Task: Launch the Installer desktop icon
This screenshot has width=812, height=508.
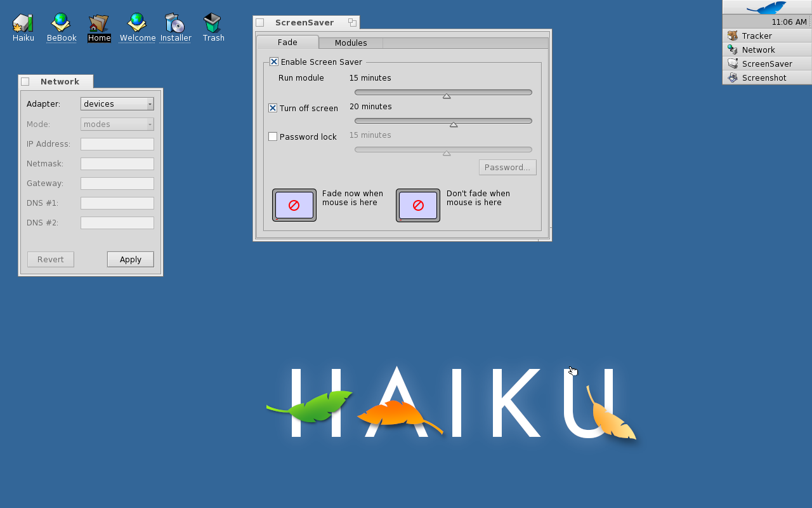Action: coord(175,24)
